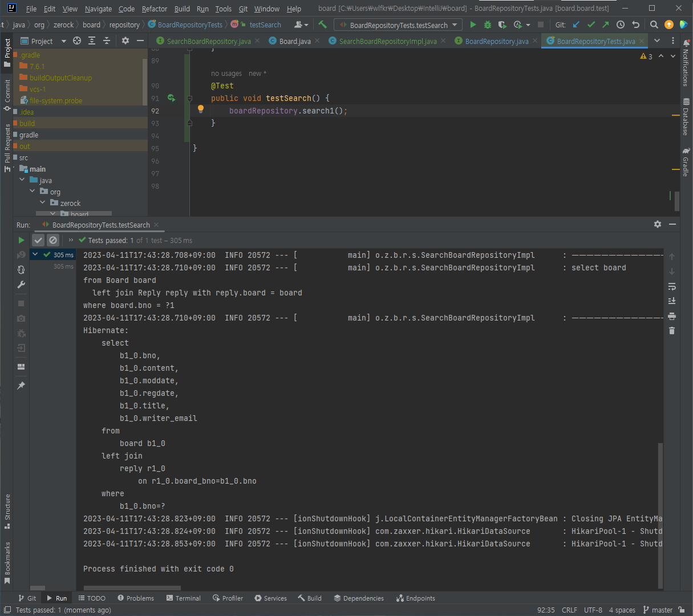This screenshot has width=693, height=616.
Task: Collapse the 305 ms test result node
Action: [35, 254]
